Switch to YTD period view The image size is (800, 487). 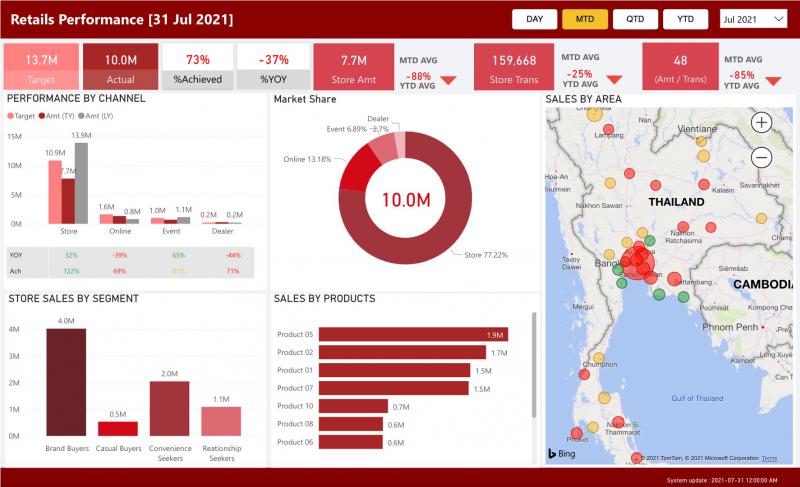(x=685, y=19)
